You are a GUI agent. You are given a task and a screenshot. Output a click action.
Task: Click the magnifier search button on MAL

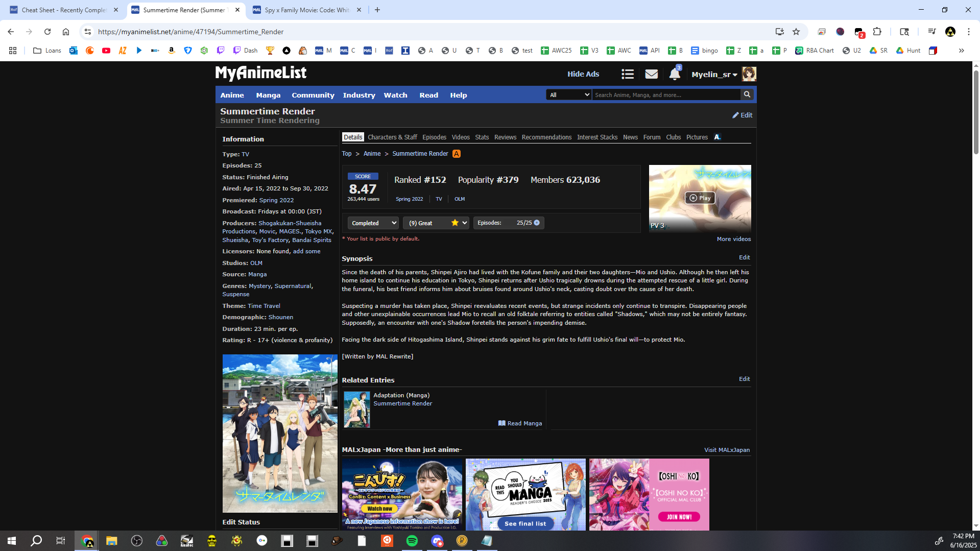tap(747, 94)
